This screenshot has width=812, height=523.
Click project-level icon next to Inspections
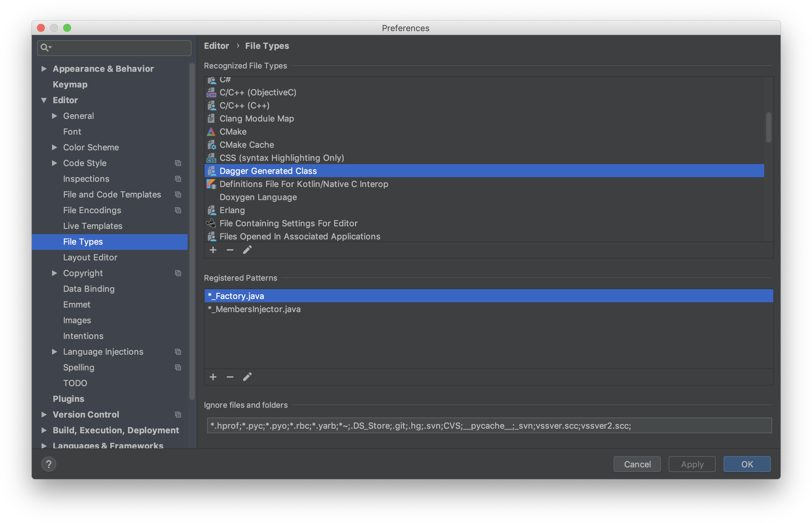(178, 178)
